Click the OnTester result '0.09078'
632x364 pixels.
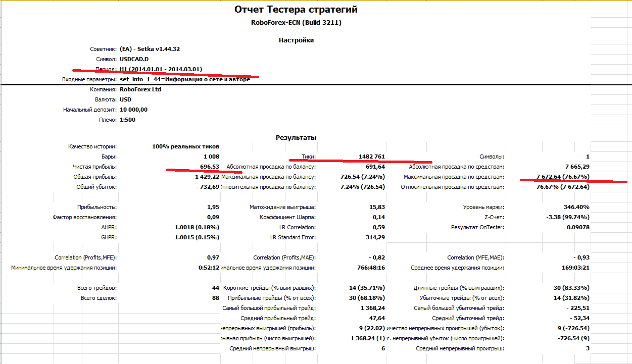pos(578,227)
